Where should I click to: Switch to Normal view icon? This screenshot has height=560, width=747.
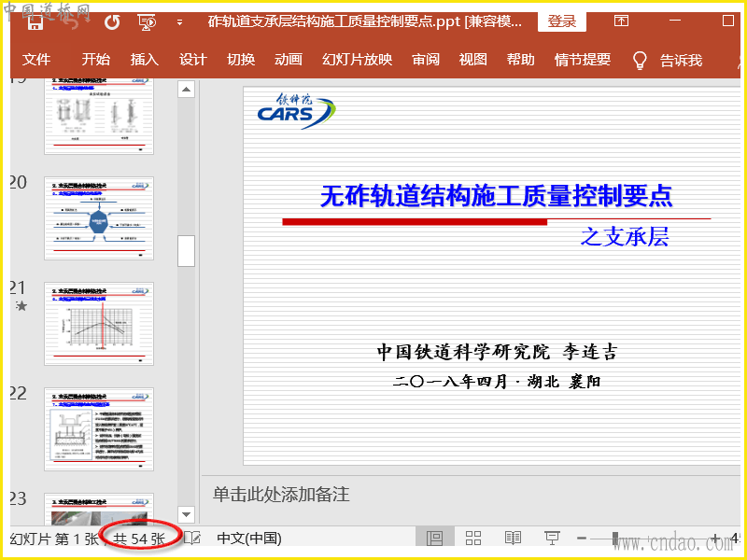[x=434, y=539]
